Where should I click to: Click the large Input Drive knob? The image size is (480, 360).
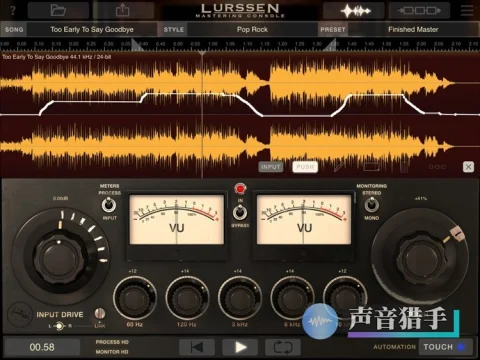(59, 258)
